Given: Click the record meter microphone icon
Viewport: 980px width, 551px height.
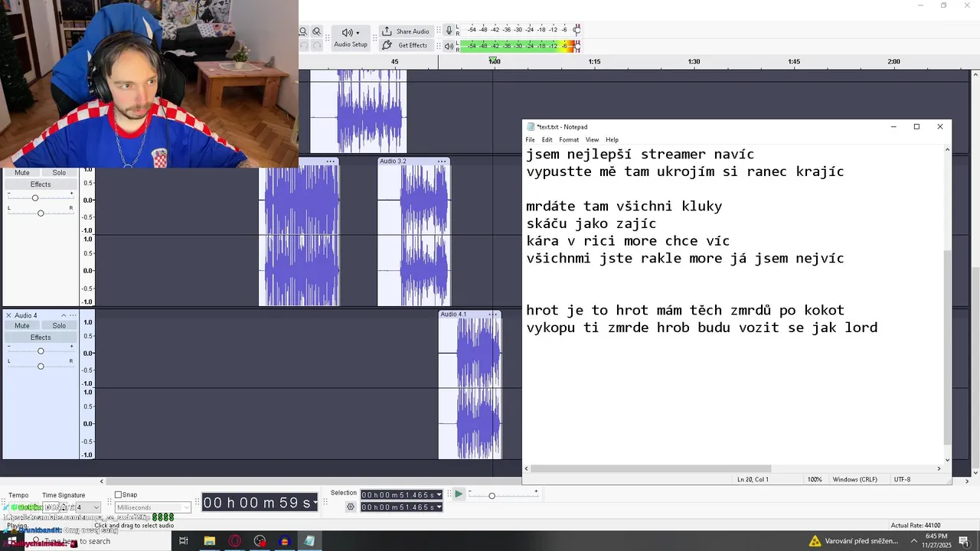Looking at the screenshot, I should coord(449,30).
